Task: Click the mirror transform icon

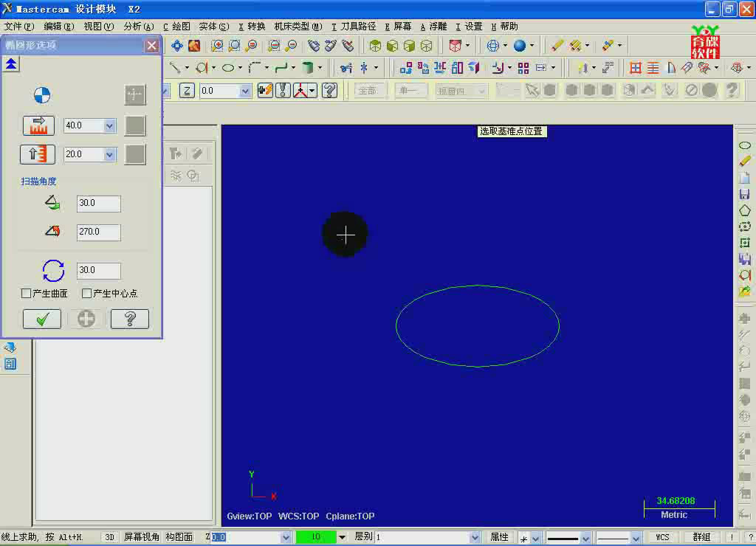Action: [440, 68]
